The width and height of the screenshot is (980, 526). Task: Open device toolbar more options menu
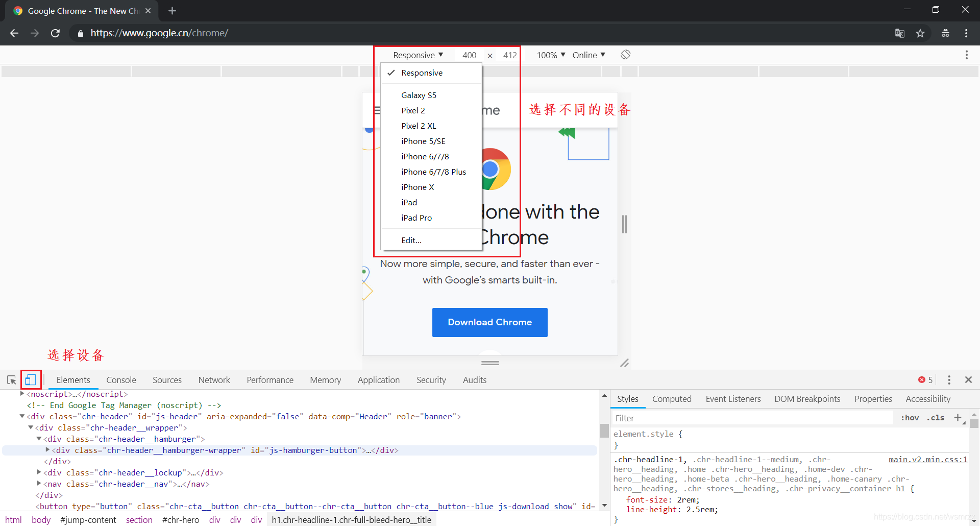tap(966, 55)
